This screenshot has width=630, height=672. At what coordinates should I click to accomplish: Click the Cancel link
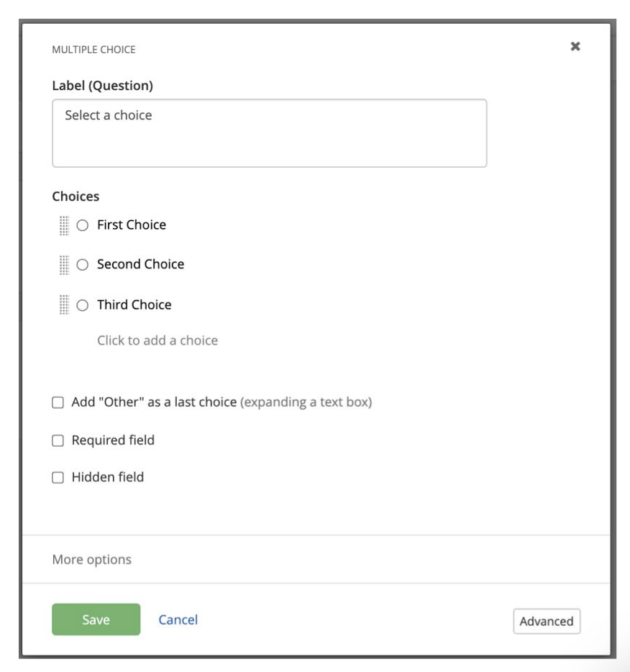coord(178,619)
